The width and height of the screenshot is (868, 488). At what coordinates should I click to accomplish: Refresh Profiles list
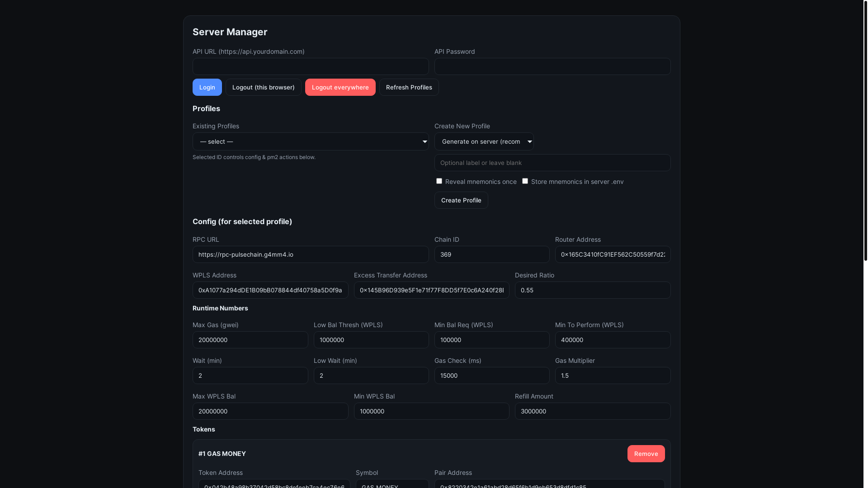pos(409,87)
